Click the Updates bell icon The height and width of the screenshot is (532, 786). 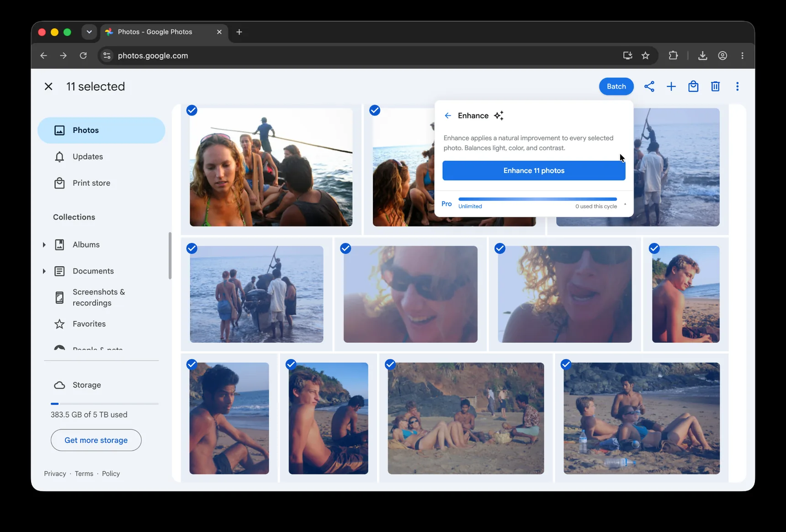(x=59, y=157)
